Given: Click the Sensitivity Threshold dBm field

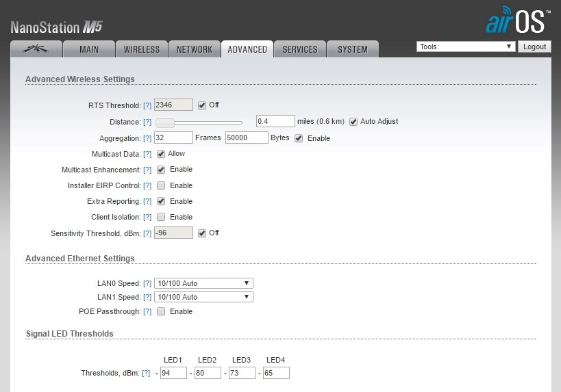Looking at the screenshot, I should coord(173,233).
